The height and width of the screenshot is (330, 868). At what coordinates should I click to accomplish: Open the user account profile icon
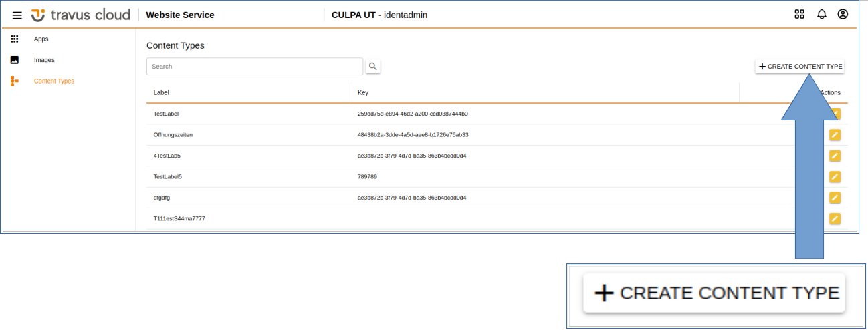[x=843, y=14]
